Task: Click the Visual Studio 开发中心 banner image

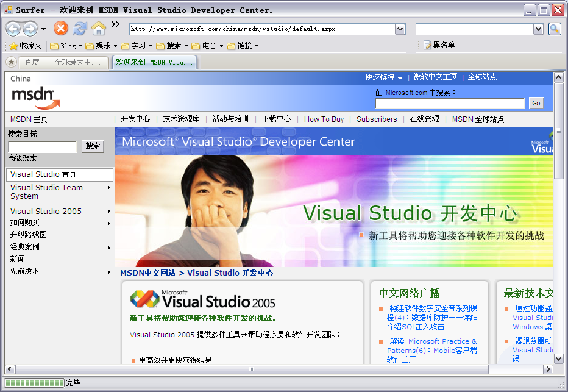Action: [334, 211]
